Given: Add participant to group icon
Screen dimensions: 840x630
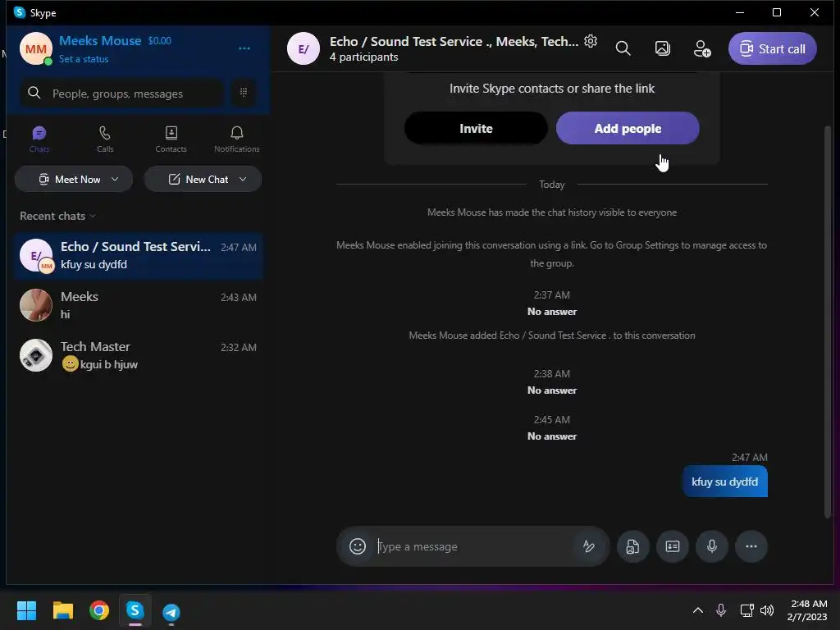Looking at the screenshot, I should (702, 48).
